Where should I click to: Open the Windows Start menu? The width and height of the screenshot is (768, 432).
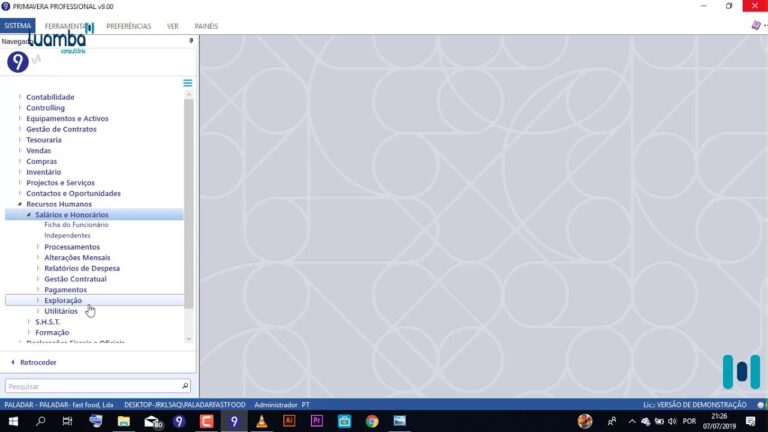click(x=13, y=421)
